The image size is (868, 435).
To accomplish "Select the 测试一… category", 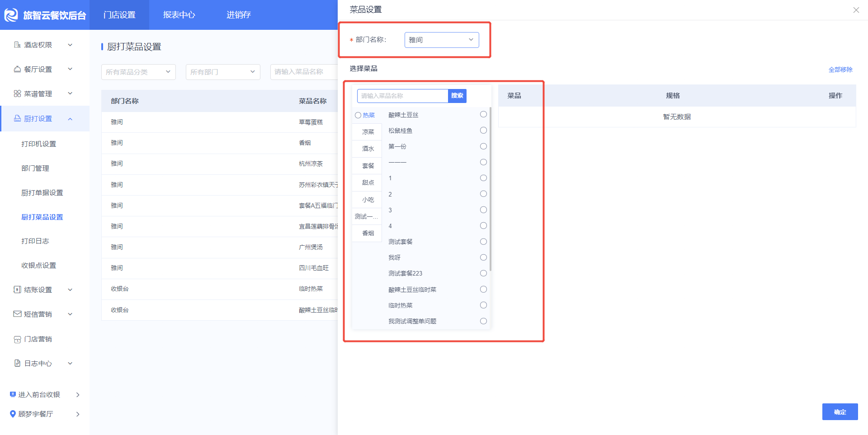I will (367, 216).
